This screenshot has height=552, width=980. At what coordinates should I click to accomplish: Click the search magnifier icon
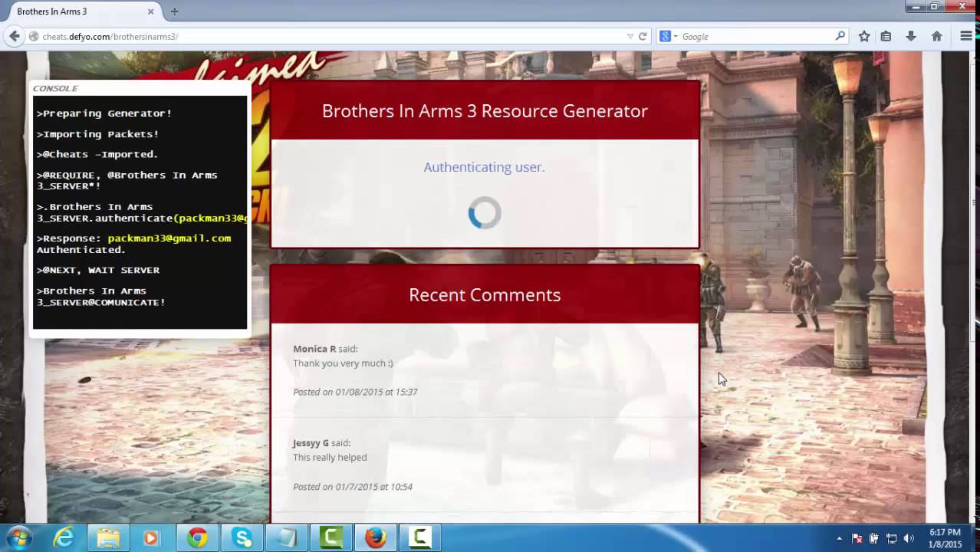pos(840,36)
